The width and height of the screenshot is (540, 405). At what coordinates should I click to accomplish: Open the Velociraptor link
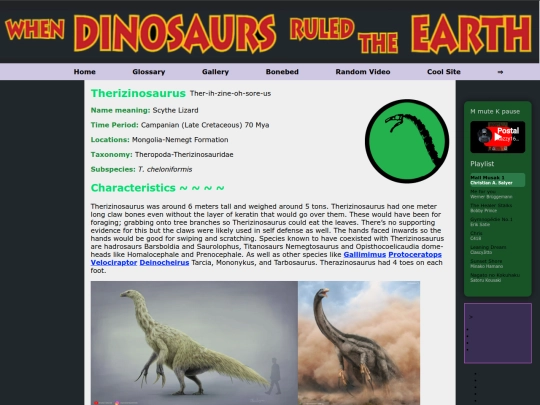coord(114,262)
